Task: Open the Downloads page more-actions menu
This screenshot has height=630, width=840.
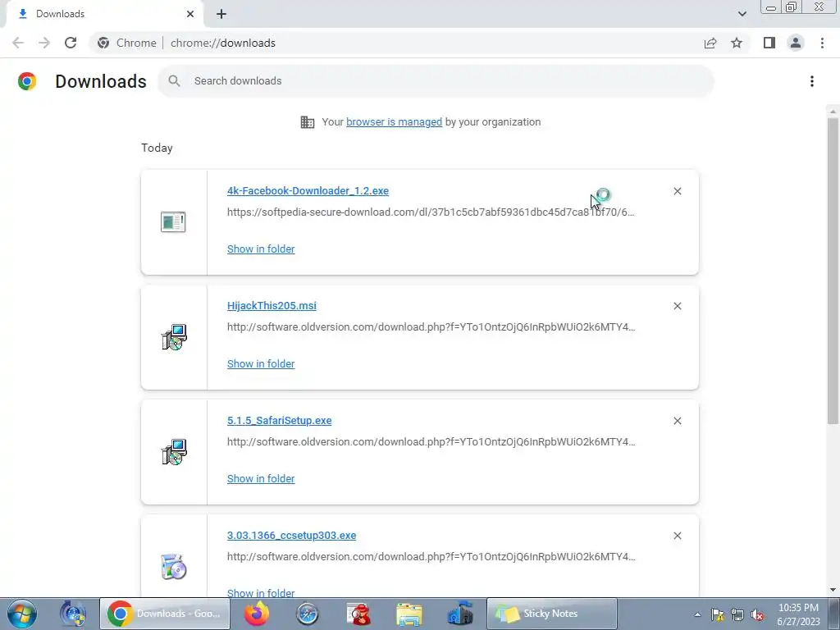Action: point(812,81)
